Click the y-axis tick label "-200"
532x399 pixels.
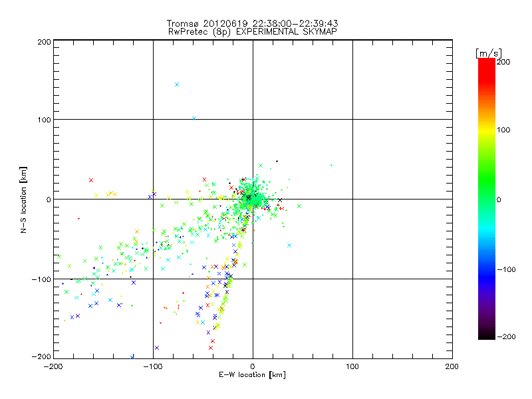coord(41,356)
